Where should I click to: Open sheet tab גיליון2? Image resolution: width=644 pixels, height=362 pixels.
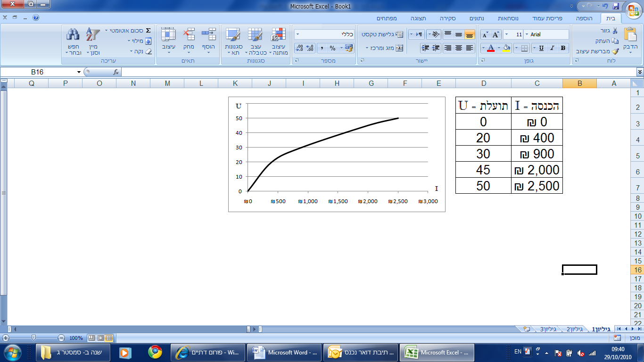574,329
